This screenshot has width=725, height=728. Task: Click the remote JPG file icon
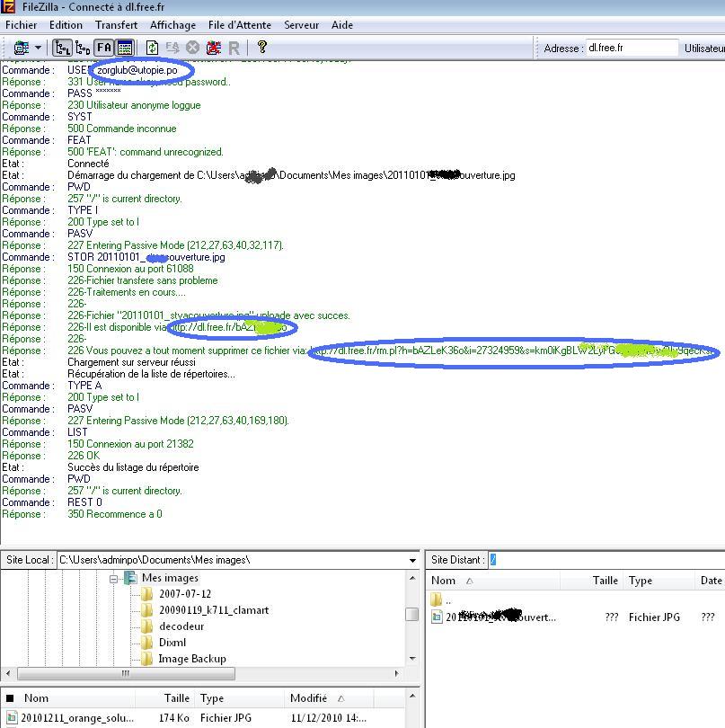[x=437, y=617]
